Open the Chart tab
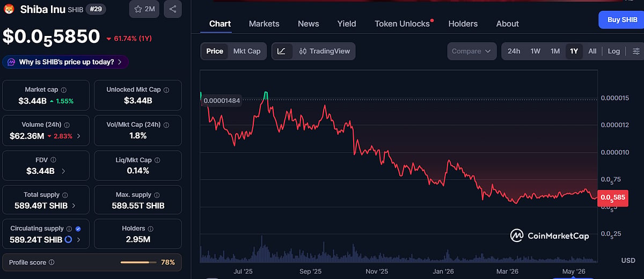Viewport: 644px width, 279px height. coord(220,24)
